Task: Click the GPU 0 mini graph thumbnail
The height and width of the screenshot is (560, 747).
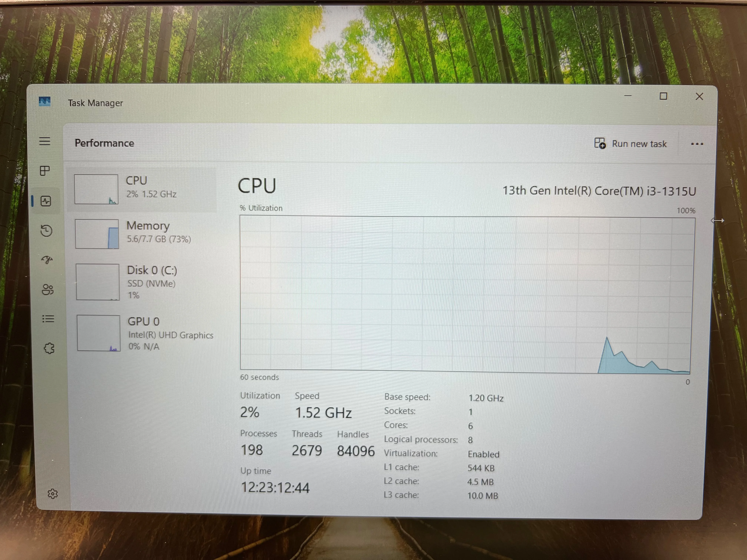Action: pyautogui.click(x=99, y=333)
